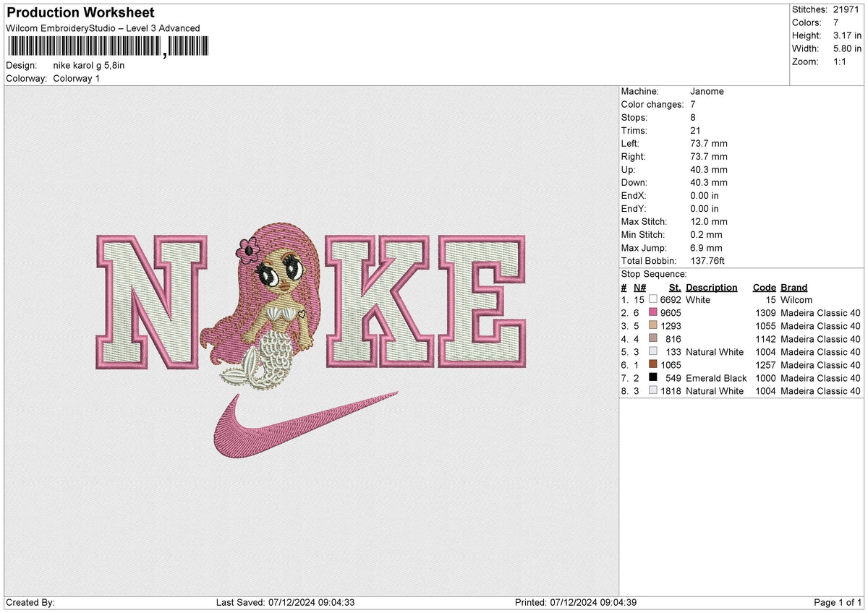The width and height of the screenshot is (868, 613).
Task: Click 'Wilcom EmbroideryStudio – Level 3 Advanced' text
Action: [x=103, y=28]
